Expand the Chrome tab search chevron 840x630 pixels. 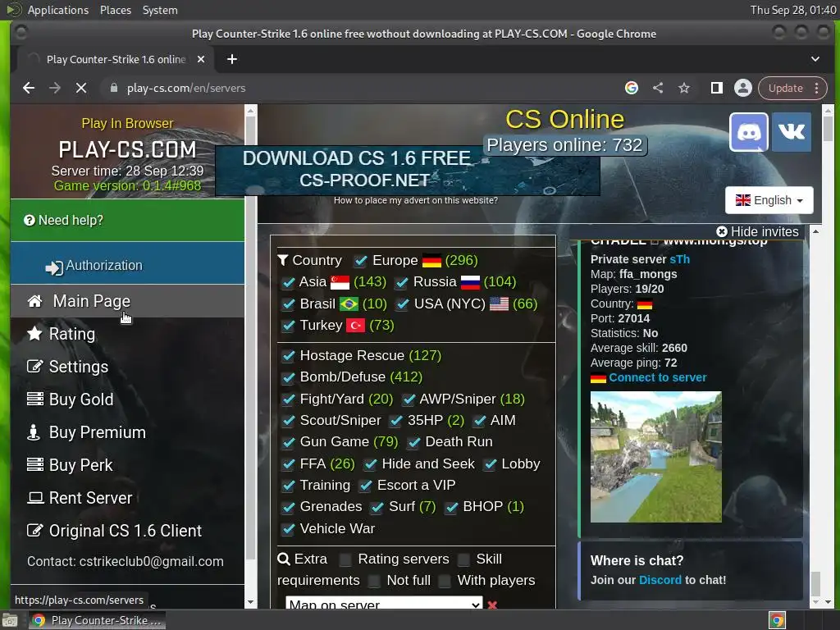tap(815, 59)
